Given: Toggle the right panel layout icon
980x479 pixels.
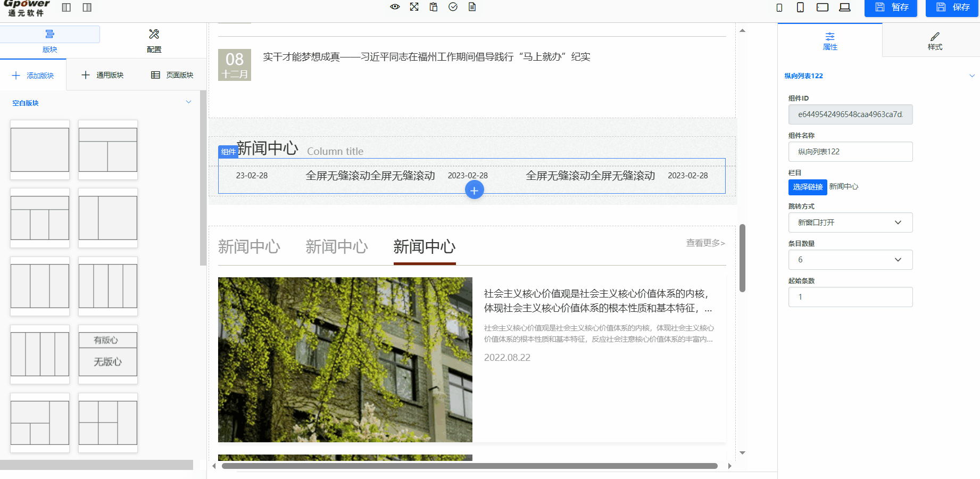Looking at the screenshot, I should [87, 7].
